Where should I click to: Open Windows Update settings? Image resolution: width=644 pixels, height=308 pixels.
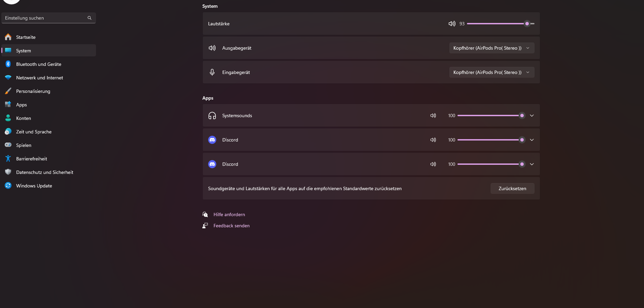[34, 186]
